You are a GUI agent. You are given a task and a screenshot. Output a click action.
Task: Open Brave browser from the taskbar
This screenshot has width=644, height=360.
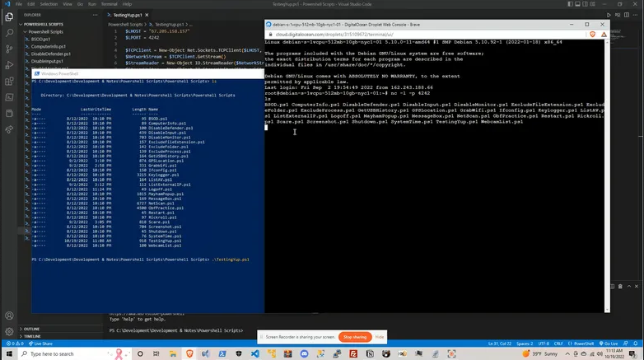[189, 354]
